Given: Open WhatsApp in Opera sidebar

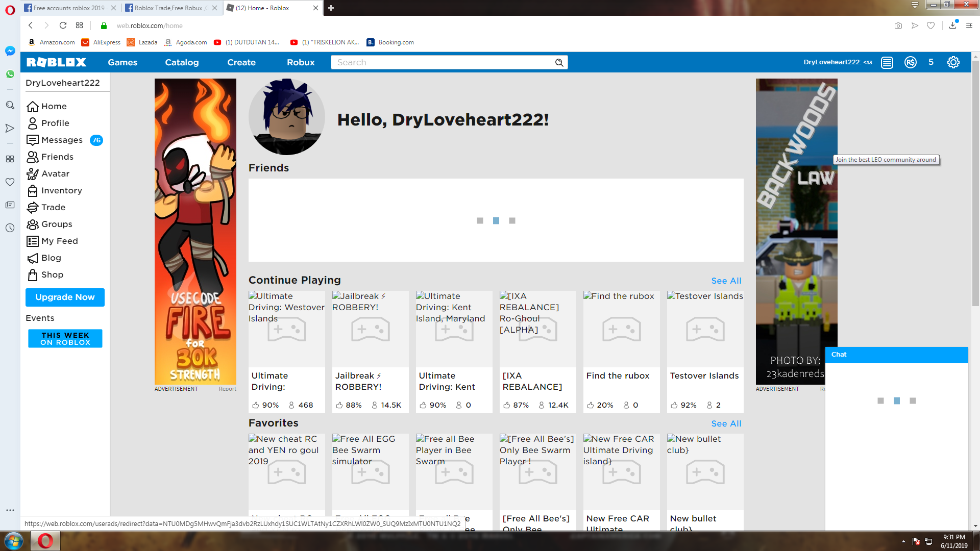Looking at the screenshot, I should click(10, 74).
